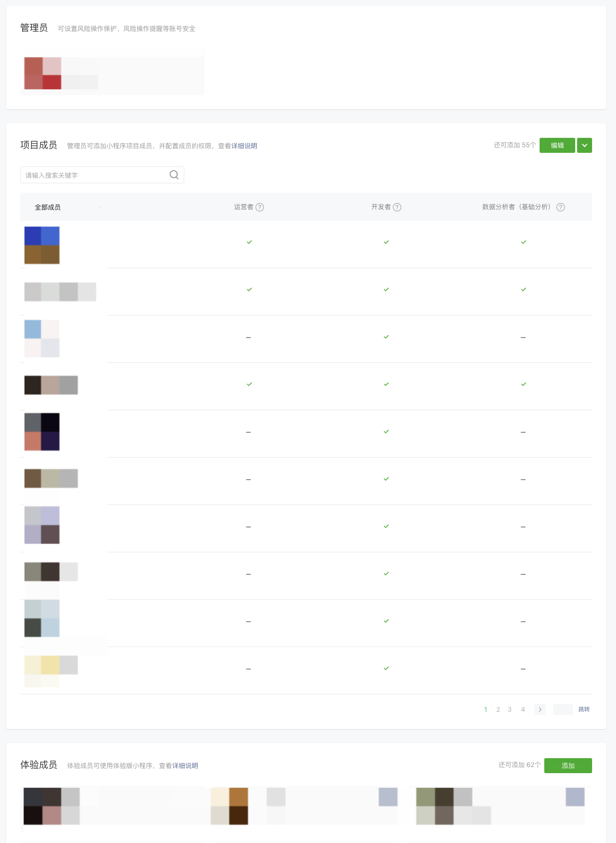Click the help icon beside 运营者
The width and height of the screenshot is (616, 843).
[260, 207]
